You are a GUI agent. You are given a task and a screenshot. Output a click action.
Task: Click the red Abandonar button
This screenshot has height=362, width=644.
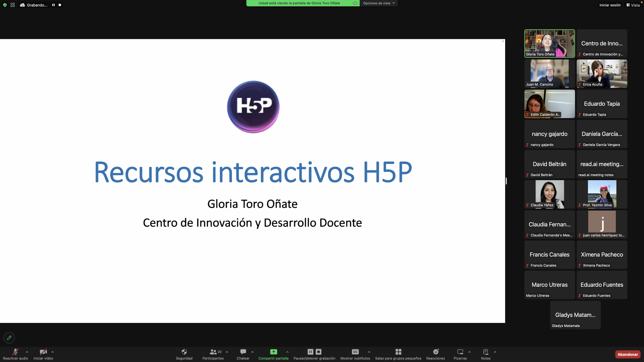click(x=628, y=354)
